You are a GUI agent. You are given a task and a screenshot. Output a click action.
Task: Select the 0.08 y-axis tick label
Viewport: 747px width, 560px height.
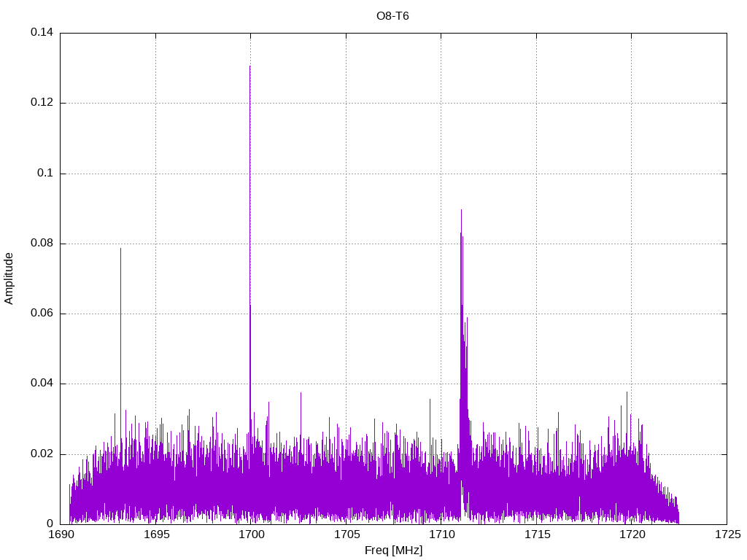point(42,244)
